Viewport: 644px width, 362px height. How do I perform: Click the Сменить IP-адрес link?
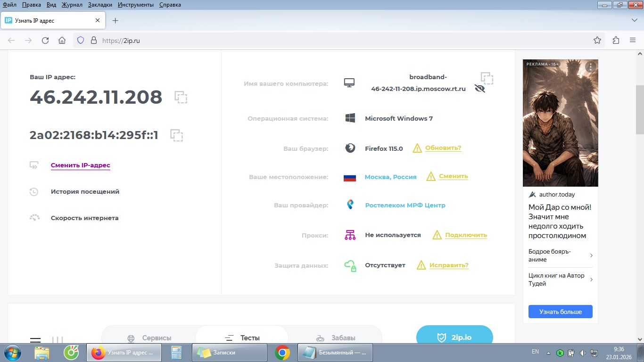click(80, 165)
